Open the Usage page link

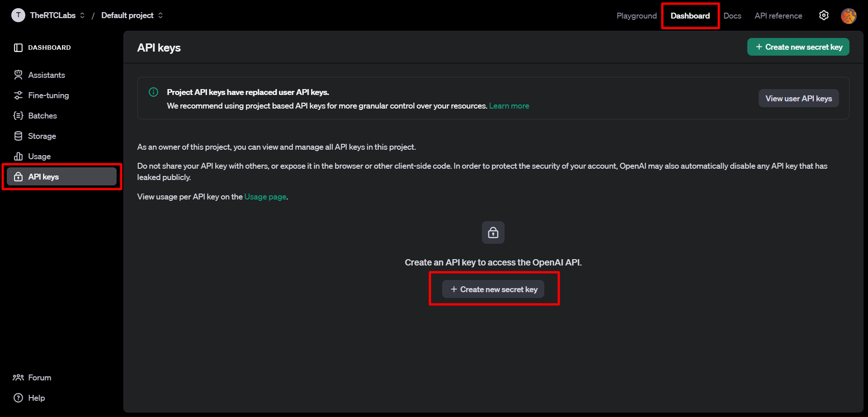pos(265,196)
